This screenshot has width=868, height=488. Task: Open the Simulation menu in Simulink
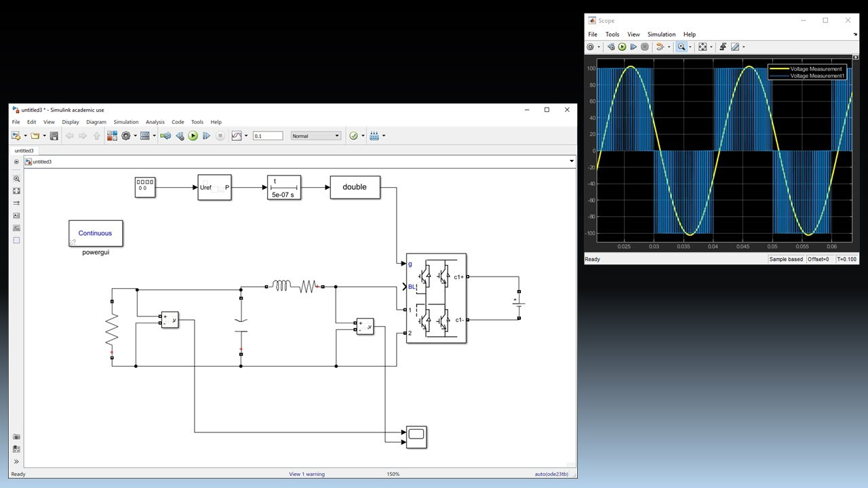tap(125, 122)
